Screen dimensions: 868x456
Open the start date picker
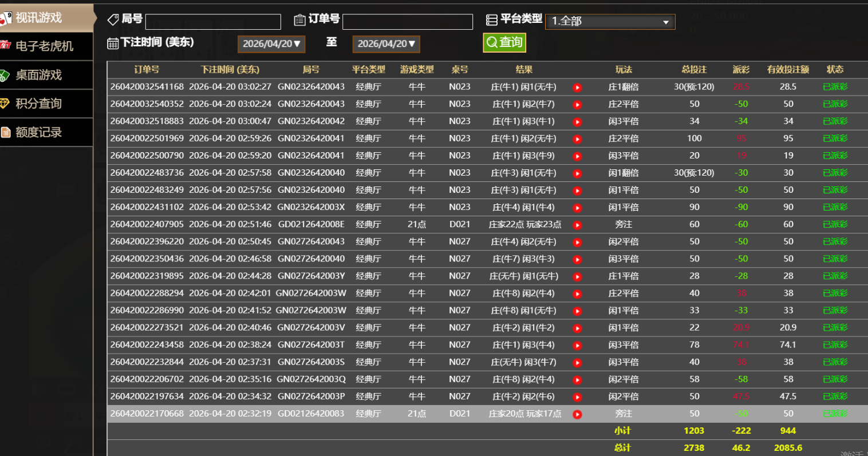point(271,44)
